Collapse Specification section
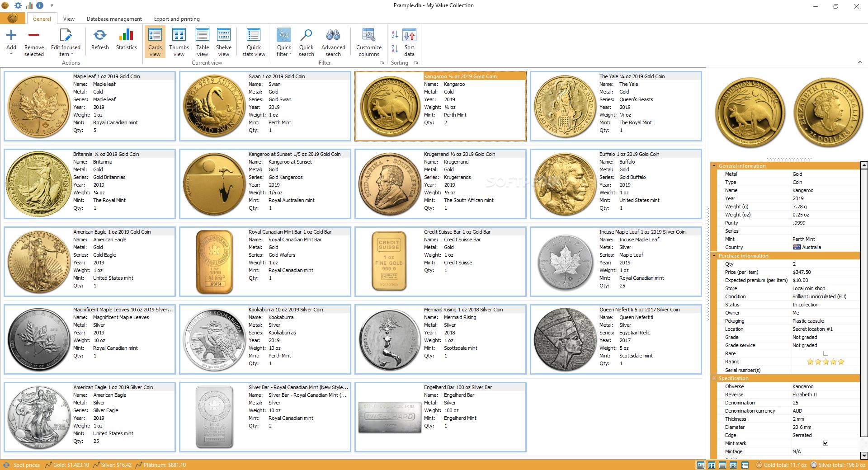The width and height of the screenshot is (868, 470). point(714,378)
